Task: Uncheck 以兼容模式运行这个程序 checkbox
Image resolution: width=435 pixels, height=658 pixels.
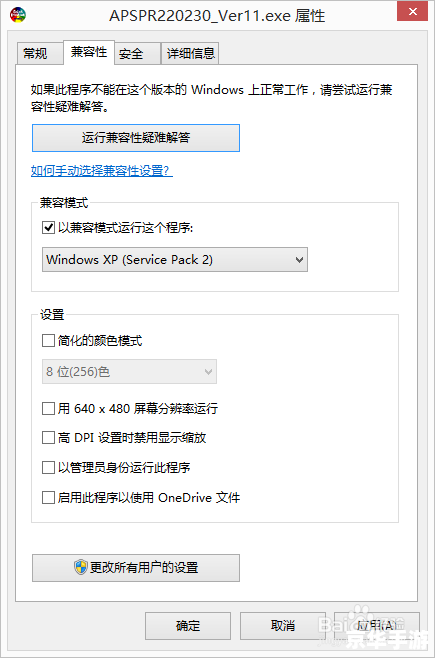Action: (48, 228)
